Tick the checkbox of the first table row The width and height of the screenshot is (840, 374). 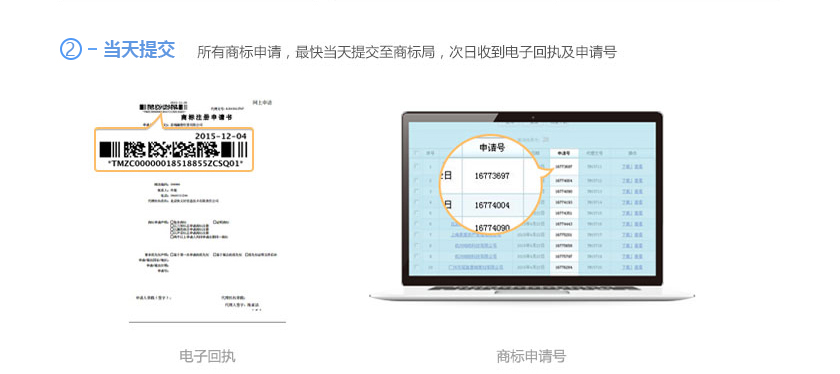(x=417, y=167)
